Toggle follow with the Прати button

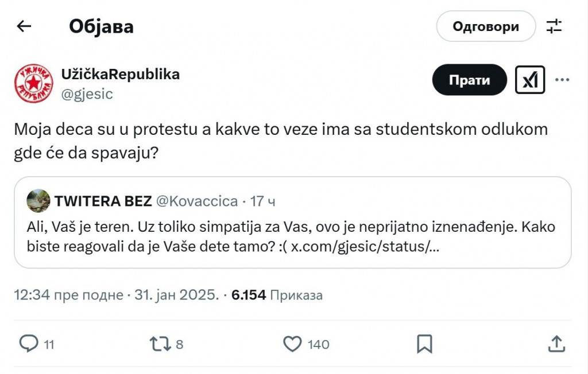point(469,80)
